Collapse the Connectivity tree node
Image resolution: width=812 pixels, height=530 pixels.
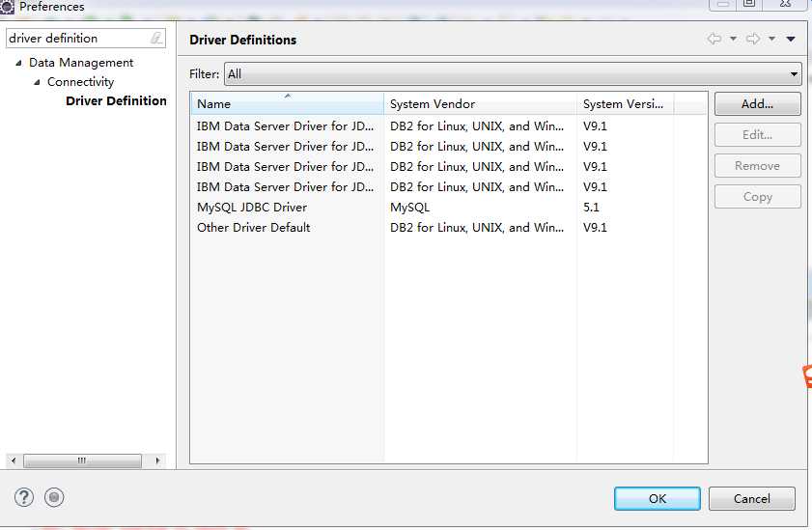pyautogui.click(x=37, y=82)
